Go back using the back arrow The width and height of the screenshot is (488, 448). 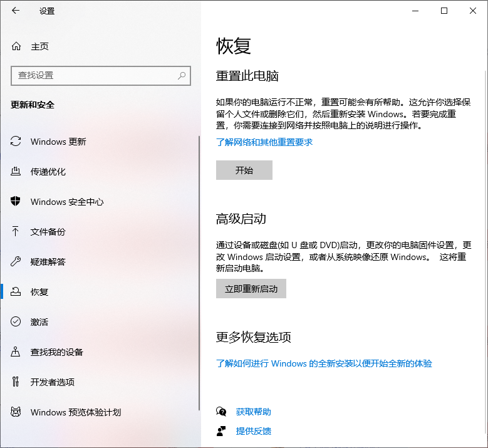tap(16, 11)
